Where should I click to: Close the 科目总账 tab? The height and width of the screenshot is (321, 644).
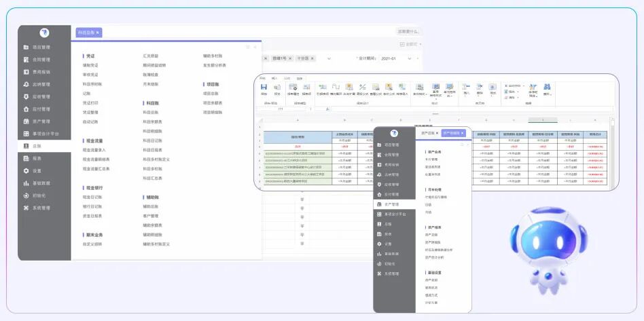(x=98, y=33)
